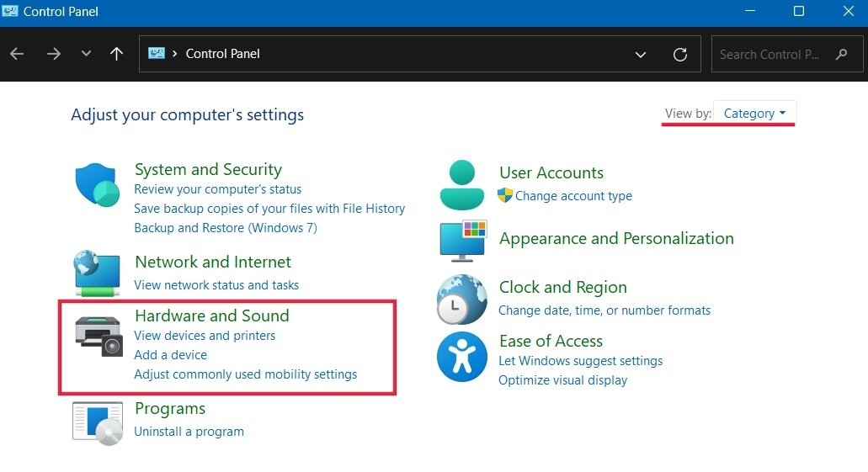Open System and Security category
Screen dimensions: 868x472
click(x=208, y=169)
